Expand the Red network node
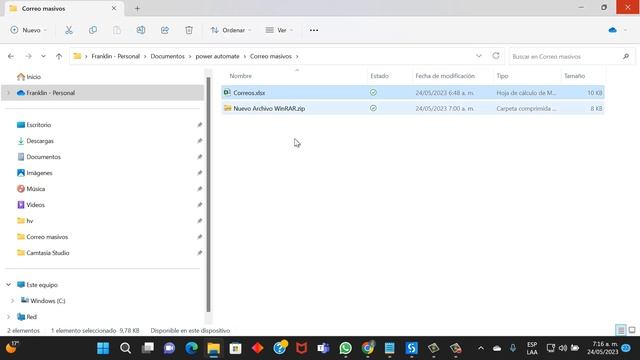Viewport: 640px width, 360px height. pos(9,317)
